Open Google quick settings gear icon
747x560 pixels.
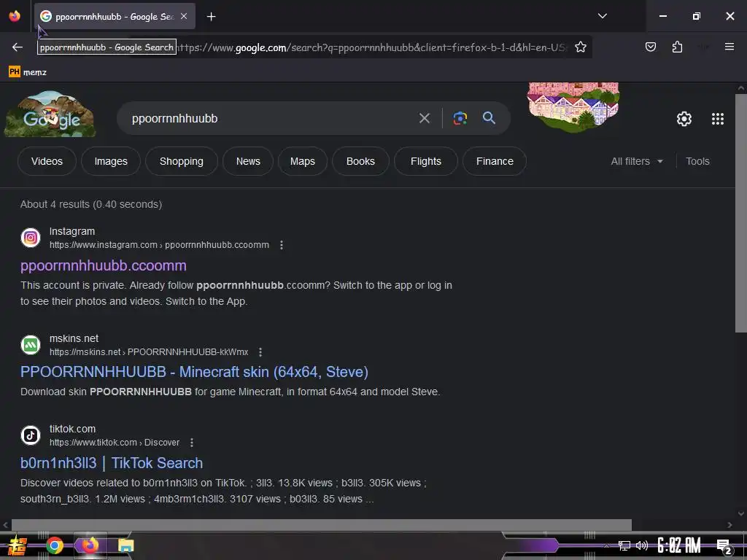(684, 119)
